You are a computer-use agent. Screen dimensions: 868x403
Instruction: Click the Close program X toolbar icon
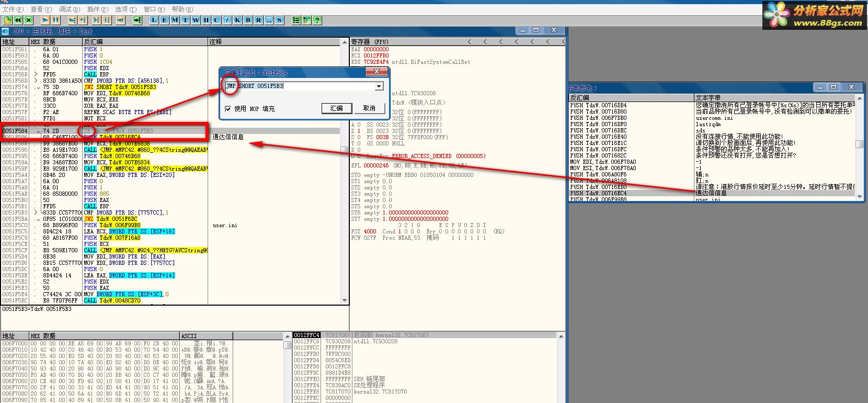pos(29,20)
